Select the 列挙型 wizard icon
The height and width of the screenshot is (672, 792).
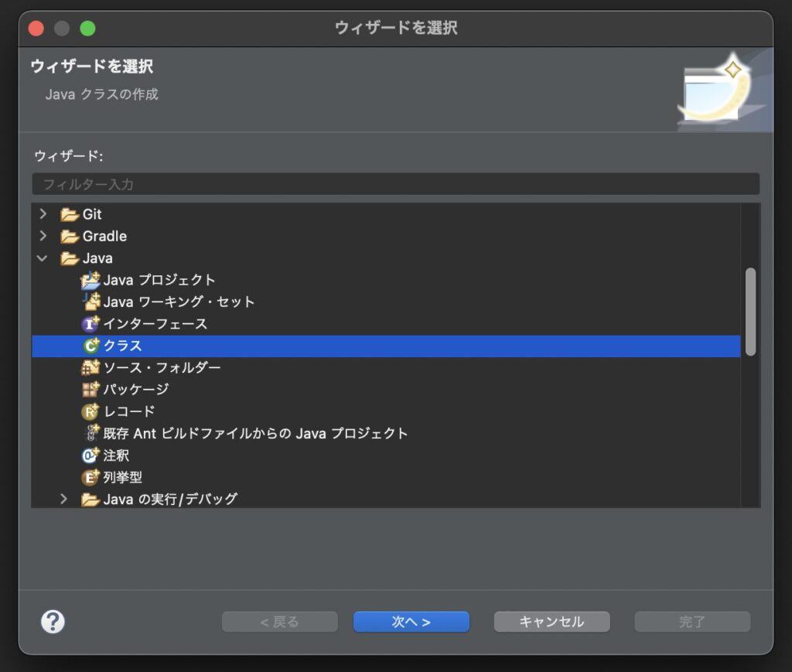coord(90,477)
